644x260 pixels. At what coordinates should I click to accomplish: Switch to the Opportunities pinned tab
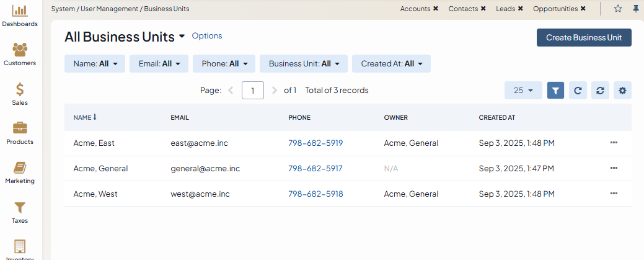click(x=555, y=9)
